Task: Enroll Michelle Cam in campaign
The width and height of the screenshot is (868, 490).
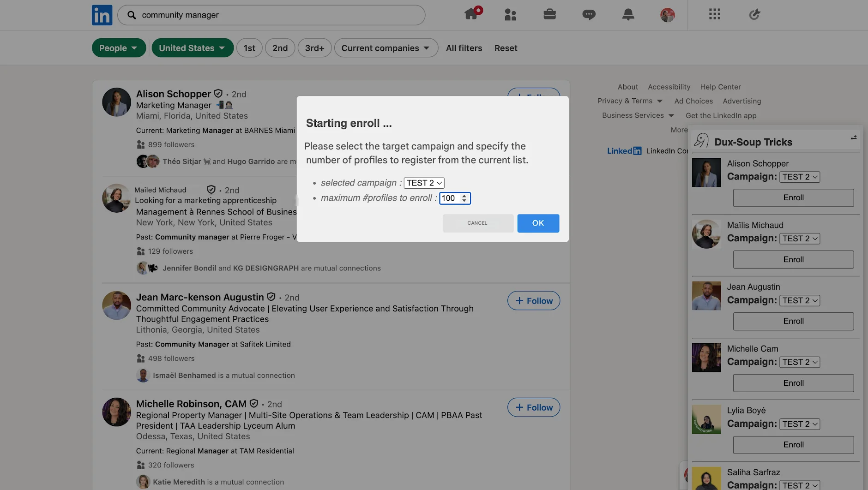Action: [x=793, y=383]
